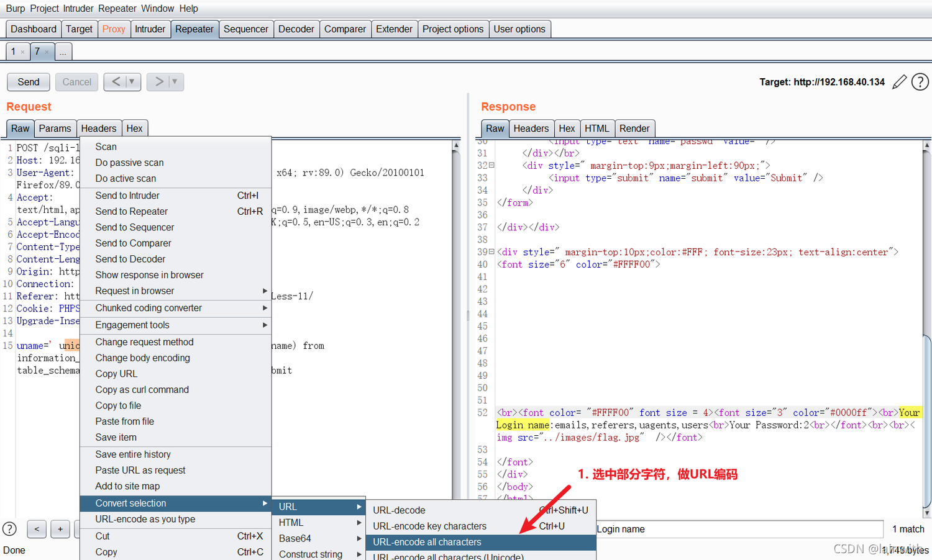Open the Help menu
The width and height of the screenshot is (932, 560).
click(189, 8)
